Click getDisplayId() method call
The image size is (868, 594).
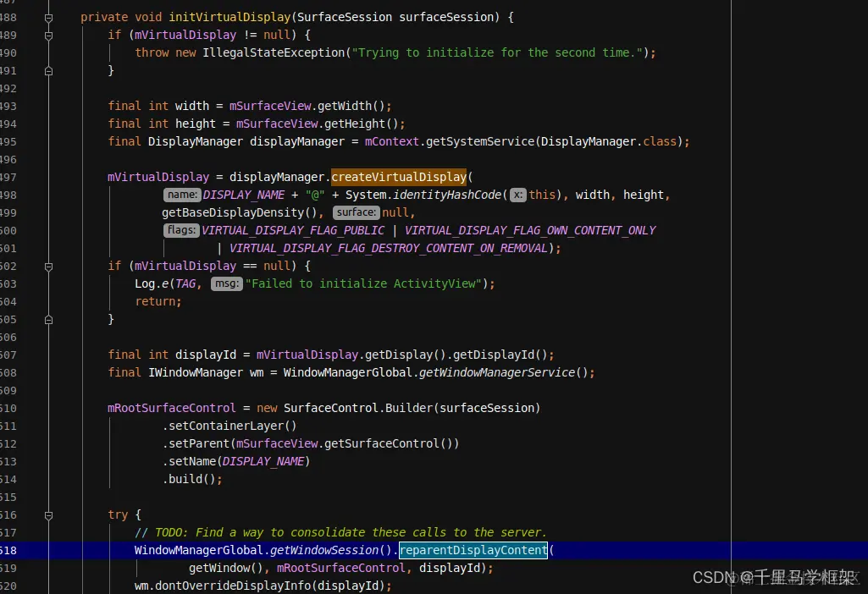click(x=500, y=355)
